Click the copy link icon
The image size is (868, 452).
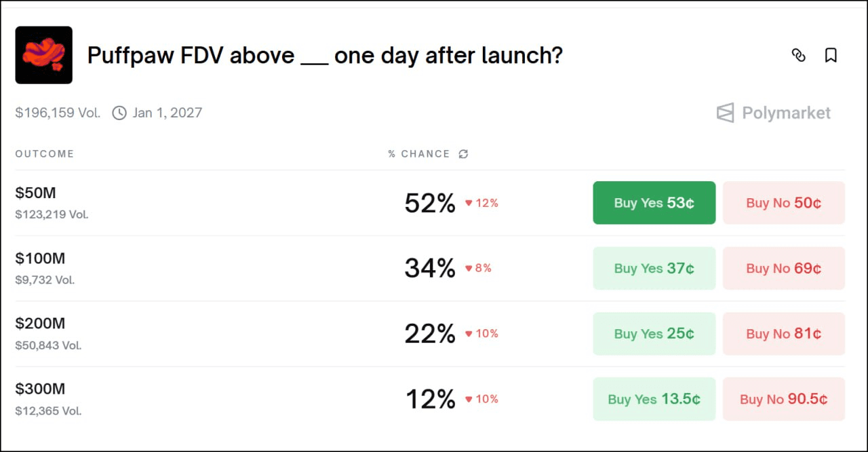[x=799, y=56]
